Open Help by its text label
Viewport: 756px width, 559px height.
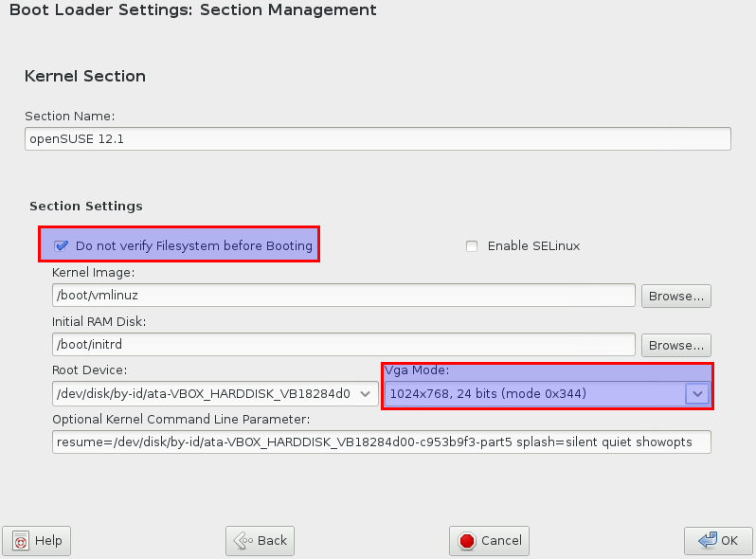tap(48, 541)
